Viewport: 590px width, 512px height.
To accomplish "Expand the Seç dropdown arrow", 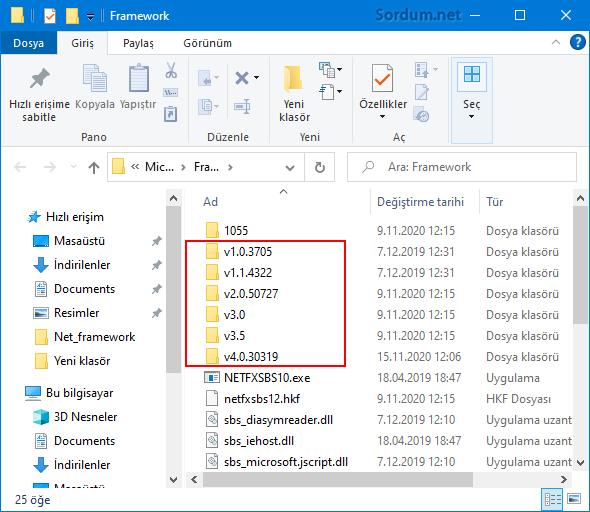I will [471, 117].
